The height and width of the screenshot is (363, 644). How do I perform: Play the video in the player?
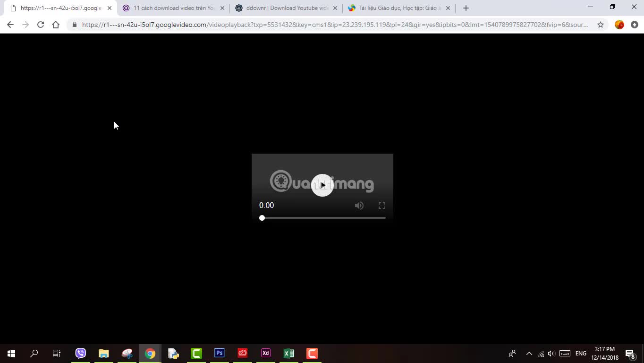(x=322, y=185)
